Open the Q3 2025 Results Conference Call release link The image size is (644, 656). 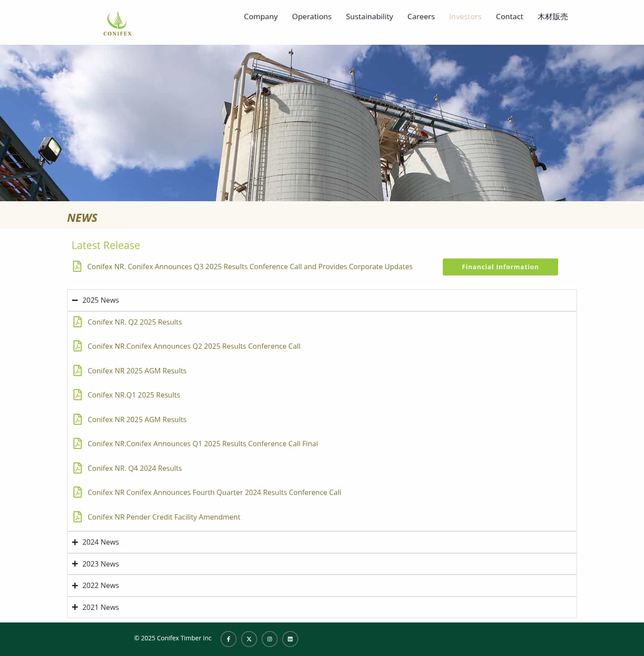[250, 267]
